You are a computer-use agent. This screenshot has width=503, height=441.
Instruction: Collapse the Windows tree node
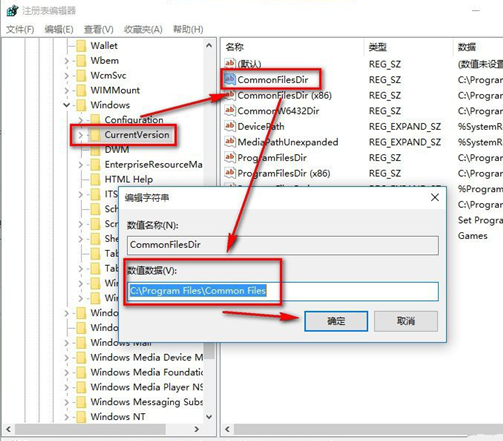[x=67, y=105]
